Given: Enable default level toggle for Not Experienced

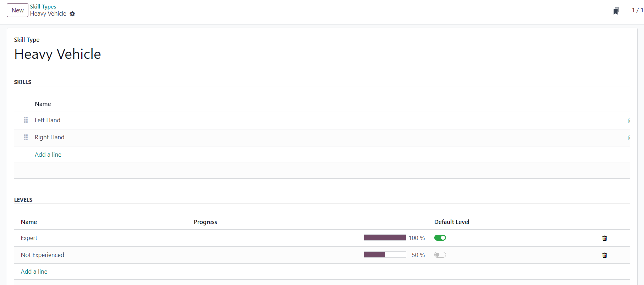Looking at the screenshot, I should 440,255.
